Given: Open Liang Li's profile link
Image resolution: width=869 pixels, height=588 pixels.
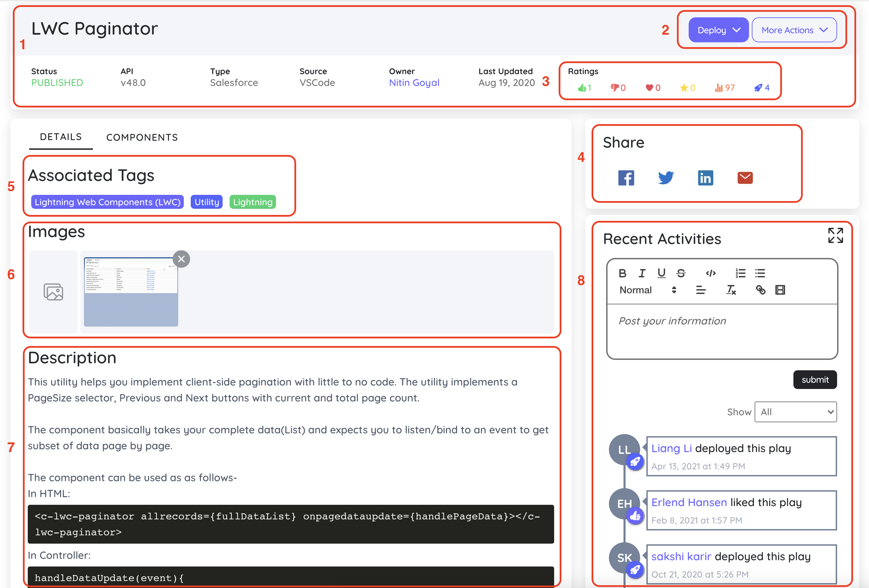Looking at the screenshot, I should tap(672, 448).
